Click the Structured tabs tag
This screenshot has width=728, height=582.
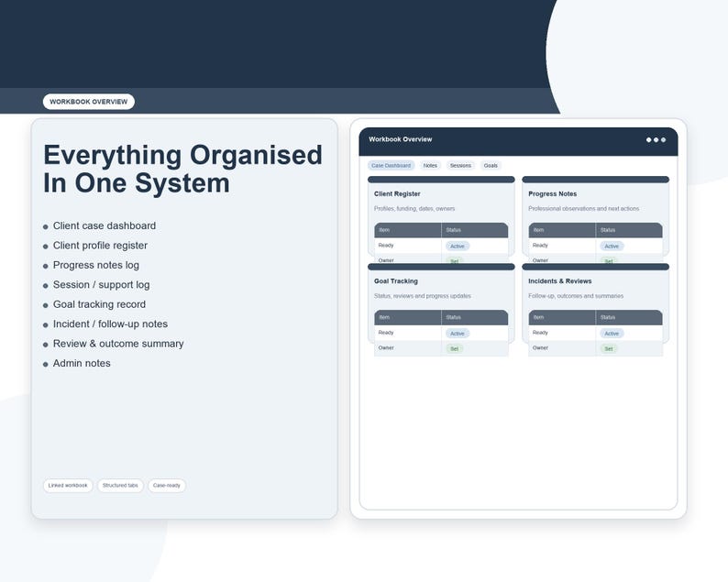pyautogui.click(x=120, y=486)
